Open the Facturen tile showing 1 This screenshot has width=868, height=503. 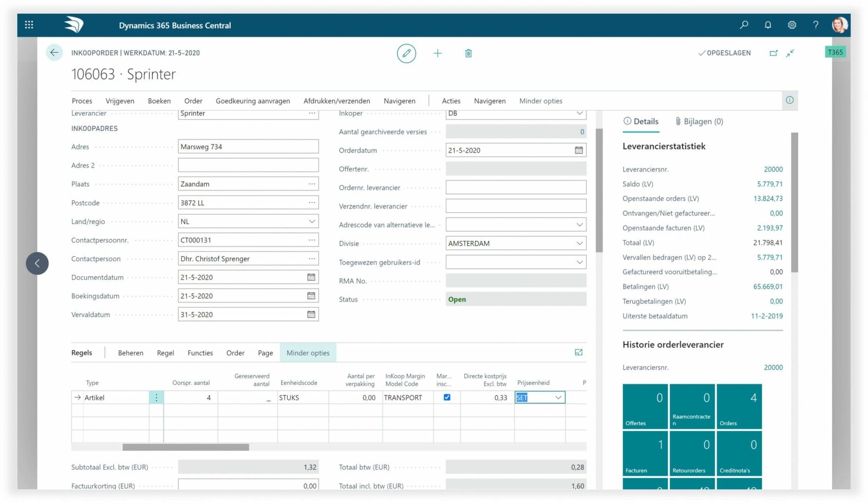pyautogui.click(x=645, y=453)
